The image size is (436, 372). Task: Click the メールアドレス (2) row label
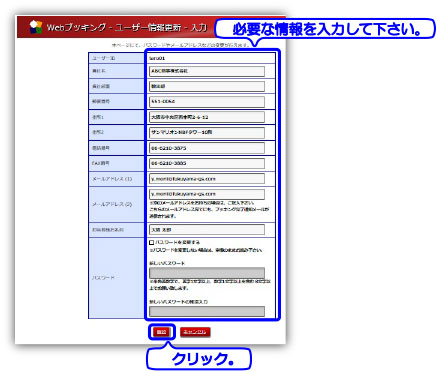point(112,204)
